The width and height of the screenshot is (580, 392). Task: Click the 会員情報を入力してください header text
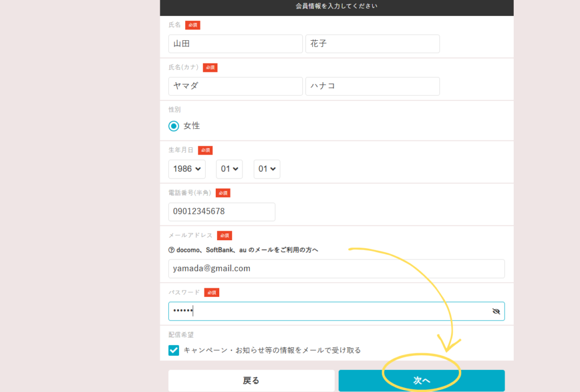click(x=336, y=6)
